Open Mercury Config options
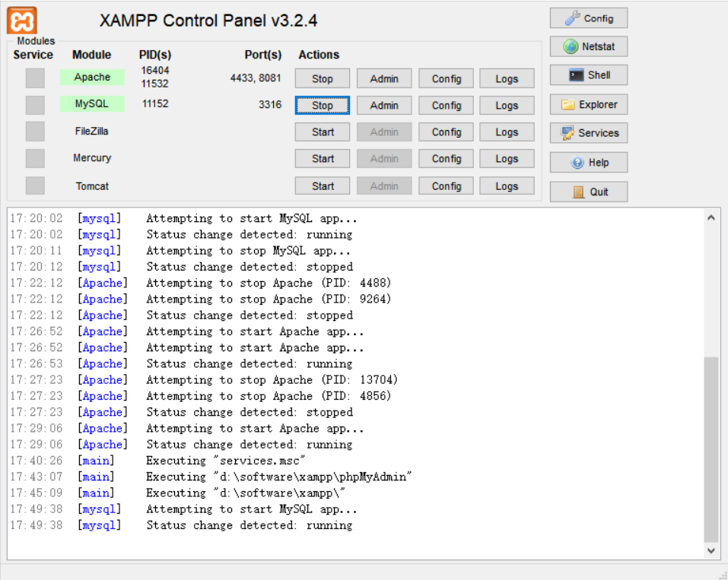The image size is (728, 580). (x=447, y=159)
